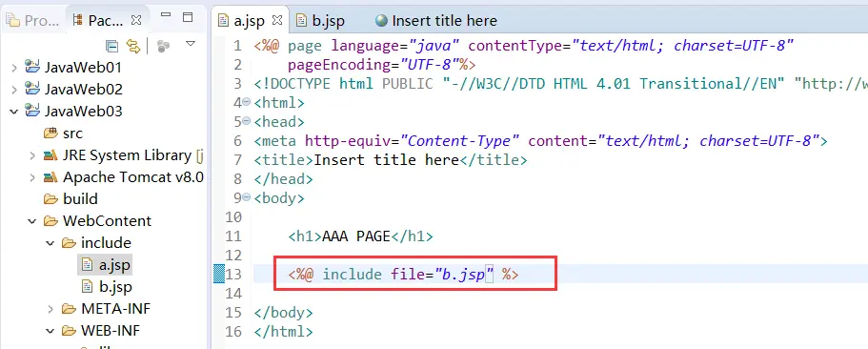Click the closing html tag
This screenshot has height=349, width=868.
point(283,332)
